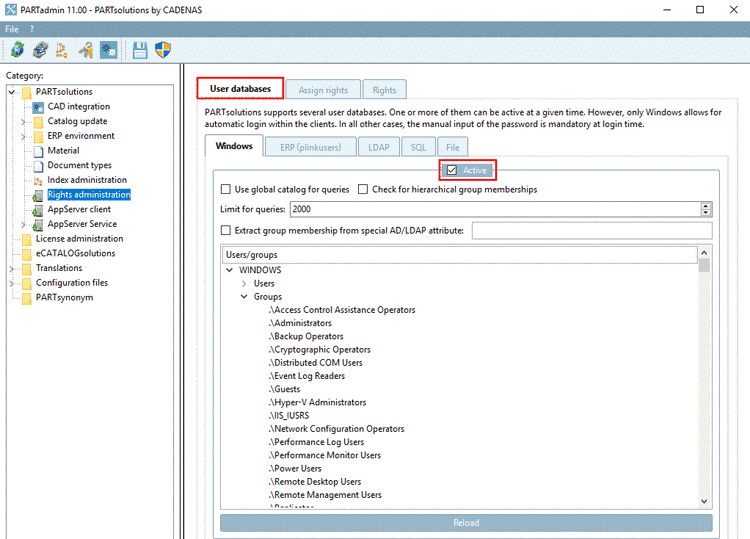
Task: Select the .\Remote Desktop Users group
Action: 315,482
